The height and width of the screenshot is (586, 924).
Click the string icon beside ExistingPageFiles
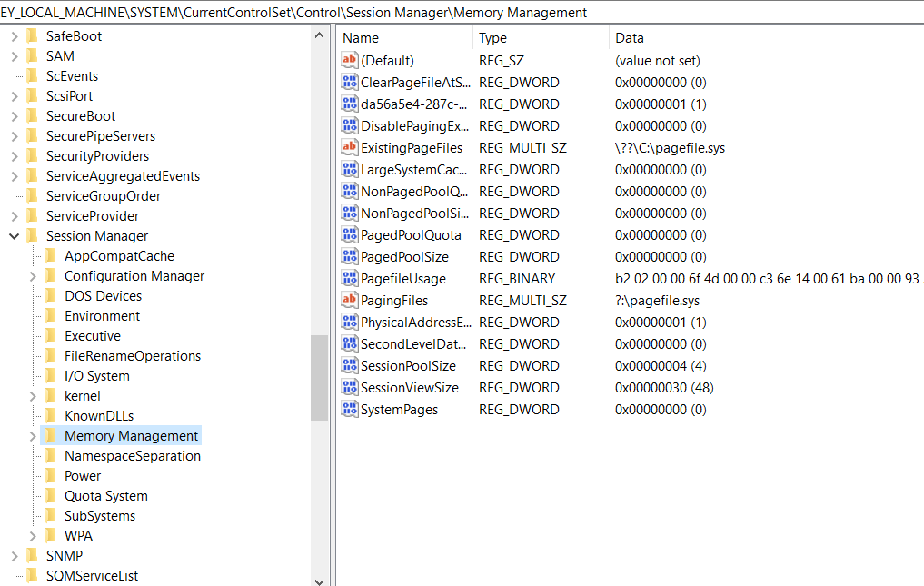tap(350, 148)
